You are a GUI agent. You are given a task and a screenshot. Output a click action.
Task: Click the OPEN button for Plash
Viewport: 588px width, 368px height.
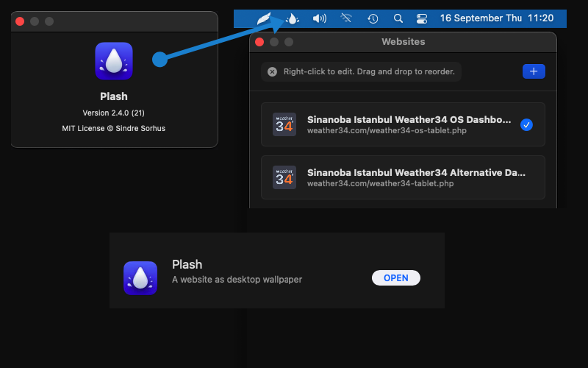(x=396, y=278)
